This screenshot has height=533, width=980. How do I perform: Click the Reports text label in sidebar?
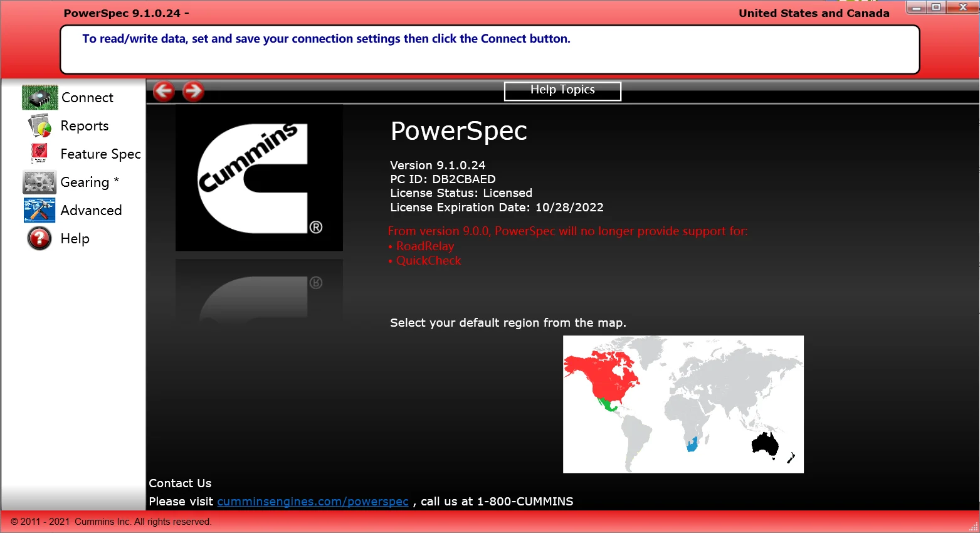coord(84,125)
